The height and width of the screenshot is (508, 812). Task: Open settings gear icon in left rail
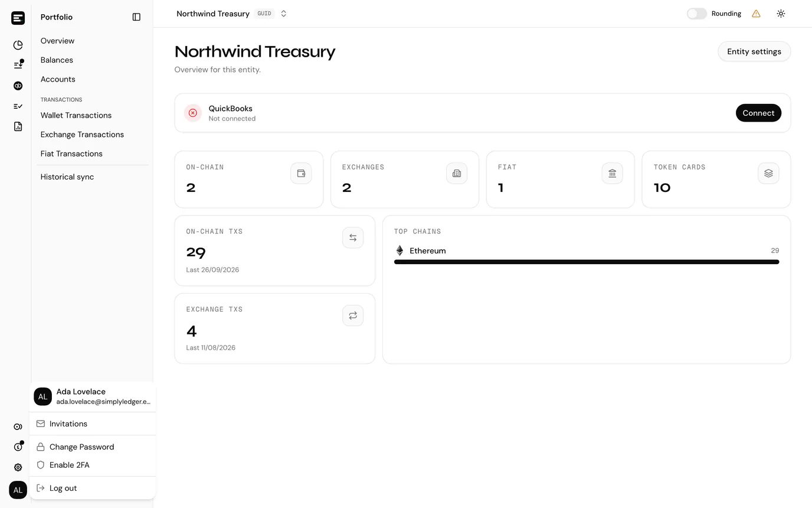point(18,467)
